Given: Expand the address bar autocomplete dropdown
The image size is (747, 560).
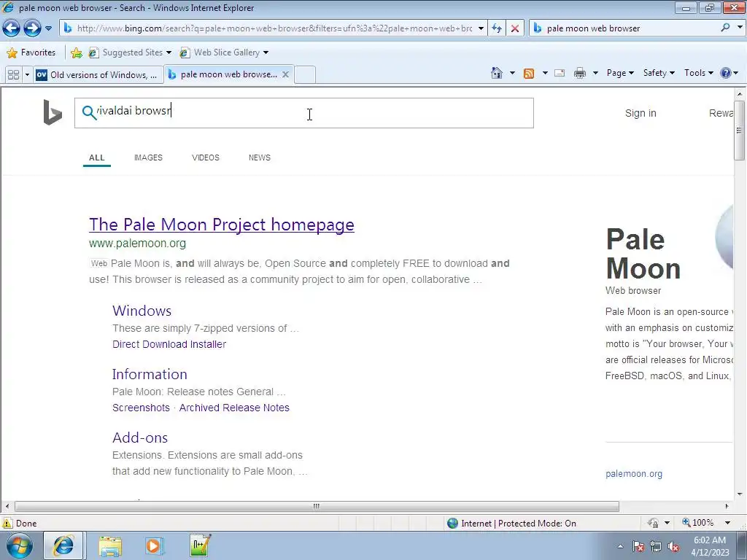Looking at the screenshot, I should pyautogui.click(x=481, y=28).
